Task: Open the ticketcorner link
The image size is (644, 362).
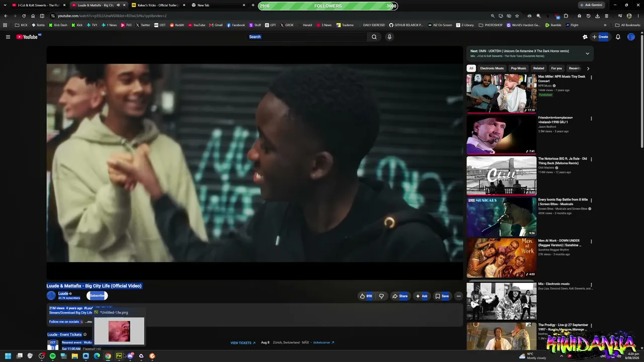Action: 324,343
